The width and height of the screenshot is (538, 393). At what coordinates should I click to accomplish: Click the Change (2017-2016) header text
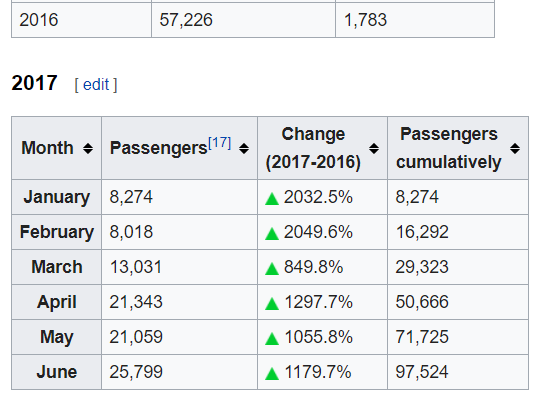313,148
